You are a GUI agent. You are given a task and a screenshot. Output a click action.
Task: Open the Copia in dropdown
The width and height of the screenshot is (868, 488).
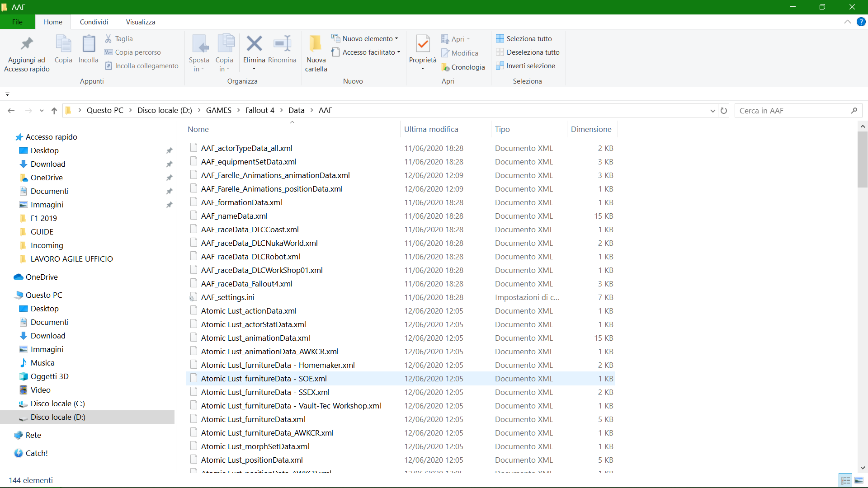pyautogui.click(x=224, y=52)
